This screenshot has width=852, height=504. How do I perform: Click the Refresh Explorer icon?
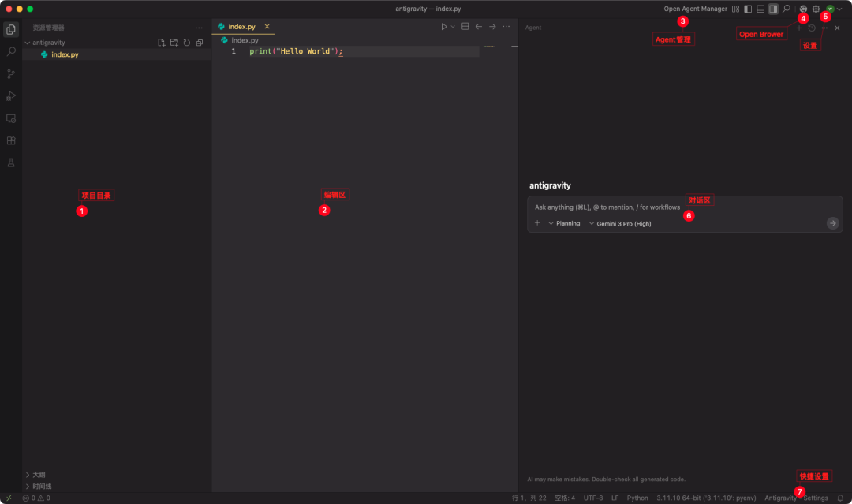point(187,43)
